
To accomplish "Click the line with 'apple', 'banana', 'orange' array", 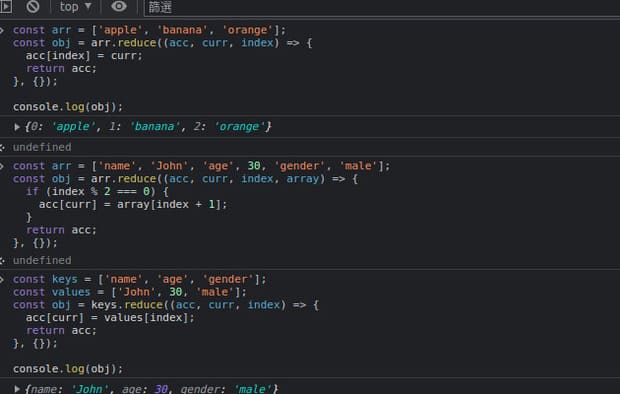I will (x=149, y=30).
